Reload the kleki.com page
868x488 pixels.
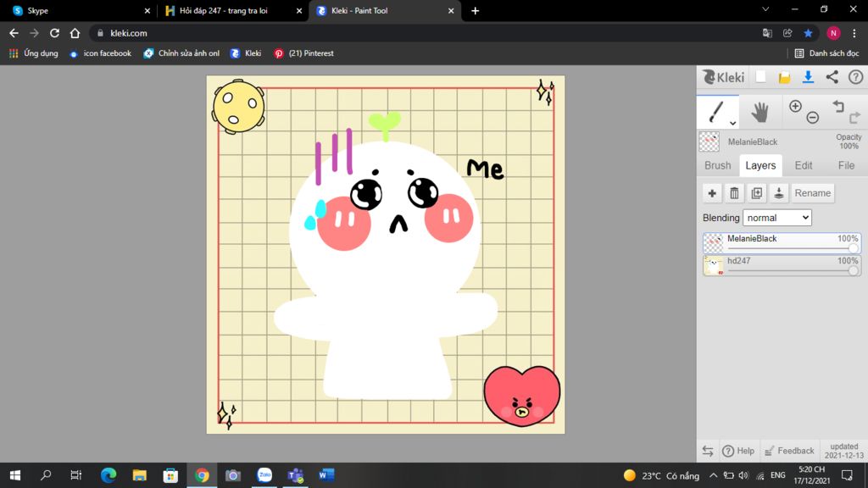[54, 33]
